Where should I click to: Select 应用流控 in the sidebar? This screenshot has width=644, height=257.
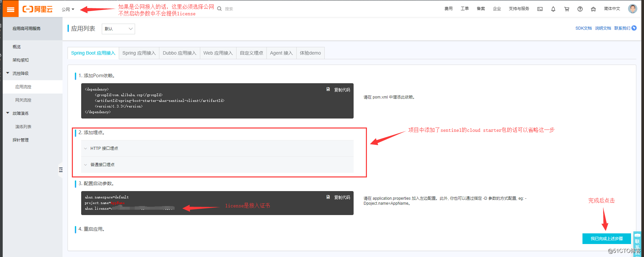point(33,87)
